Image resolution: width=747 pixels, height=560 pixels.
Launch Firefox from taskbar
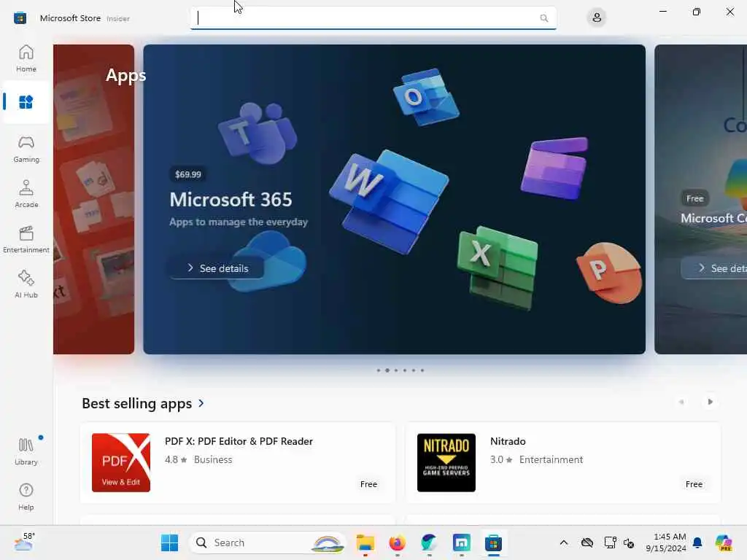[398, 542]
